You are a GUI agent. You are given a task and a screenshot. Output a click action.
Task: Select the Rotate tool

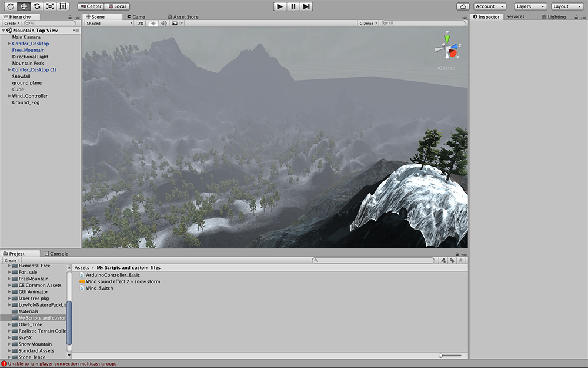(36, 6)
